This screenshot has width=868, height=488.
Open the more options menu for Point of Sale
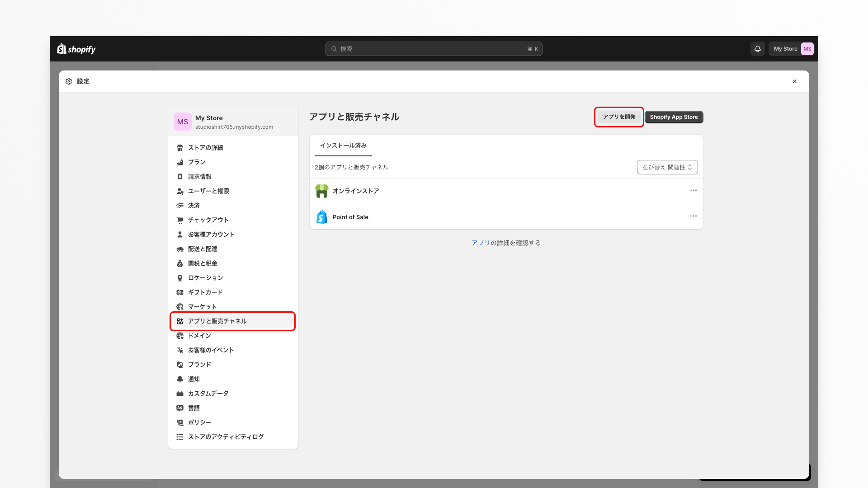pos(693,216)
